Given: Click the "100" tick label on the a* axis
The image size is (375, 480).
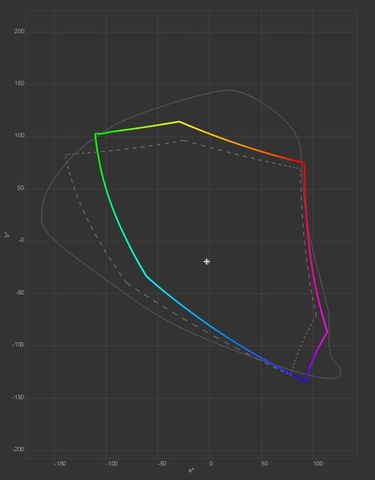Looking at the screenshot, I should tap(318, 464).
